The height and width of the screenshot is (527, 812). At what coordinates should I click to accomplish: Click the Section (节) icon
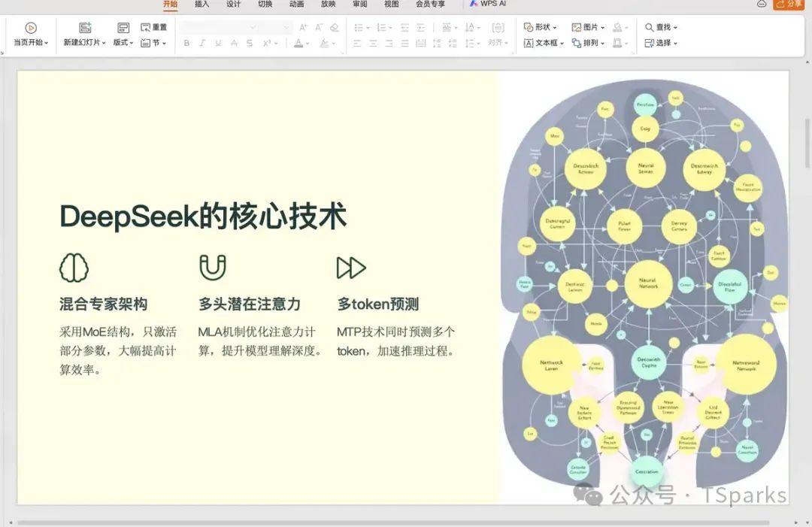[146, 43]
